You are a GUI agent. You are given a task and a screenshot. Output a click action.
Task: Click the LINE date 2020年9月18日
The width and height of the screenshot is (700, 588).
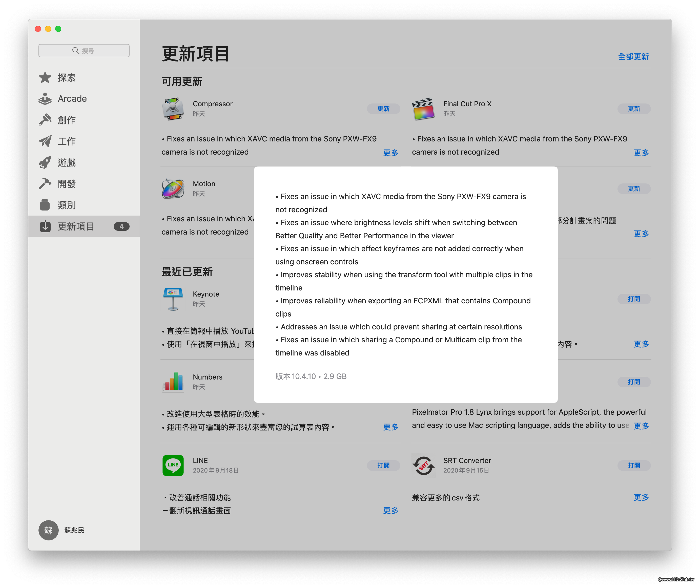[x=216, y=470]
